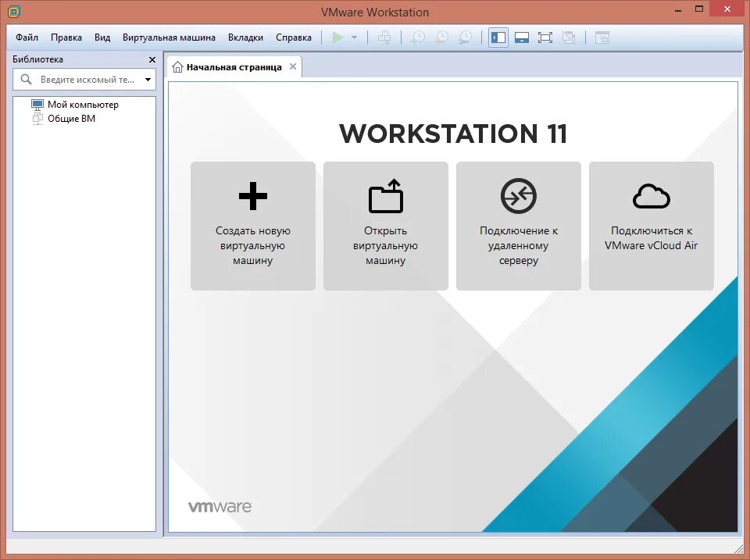Viewport: 750px width, 560px height.
Task: Click the remote server arrows icon
Action: (x=519, y=195)
